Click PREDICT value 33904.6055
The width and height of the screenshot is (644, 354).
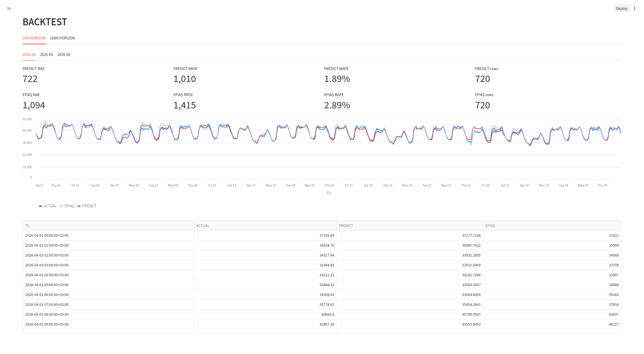[410, 295]
